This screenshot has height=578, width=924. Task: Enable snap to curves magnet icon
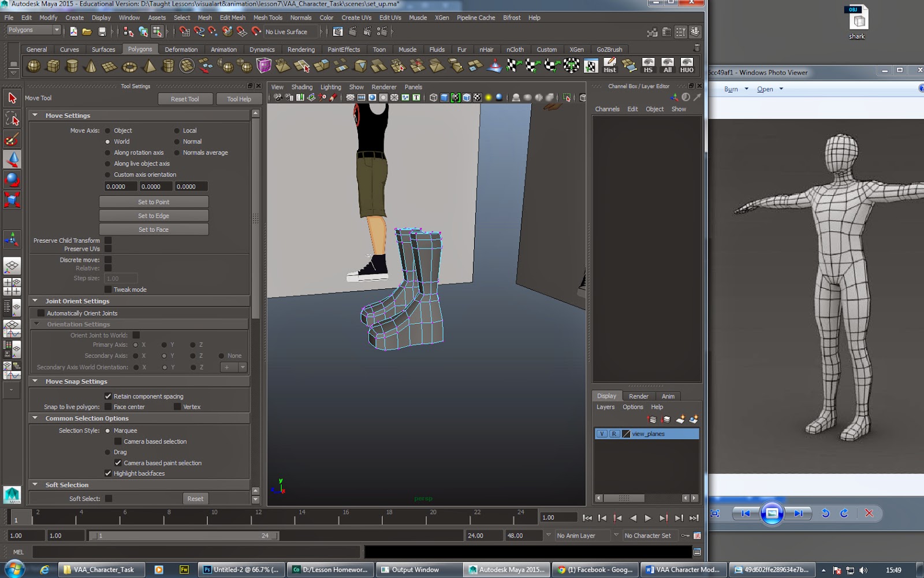[199, 32]
